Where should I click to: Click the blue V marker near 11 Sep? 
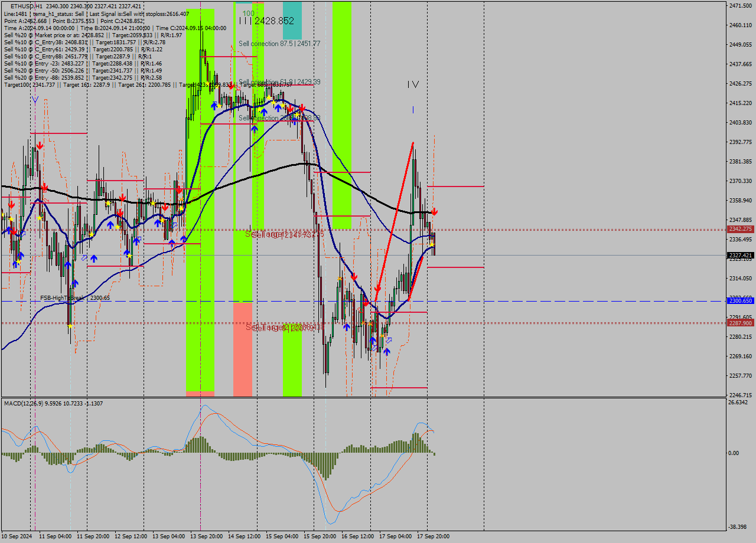[x=35, y=100]
